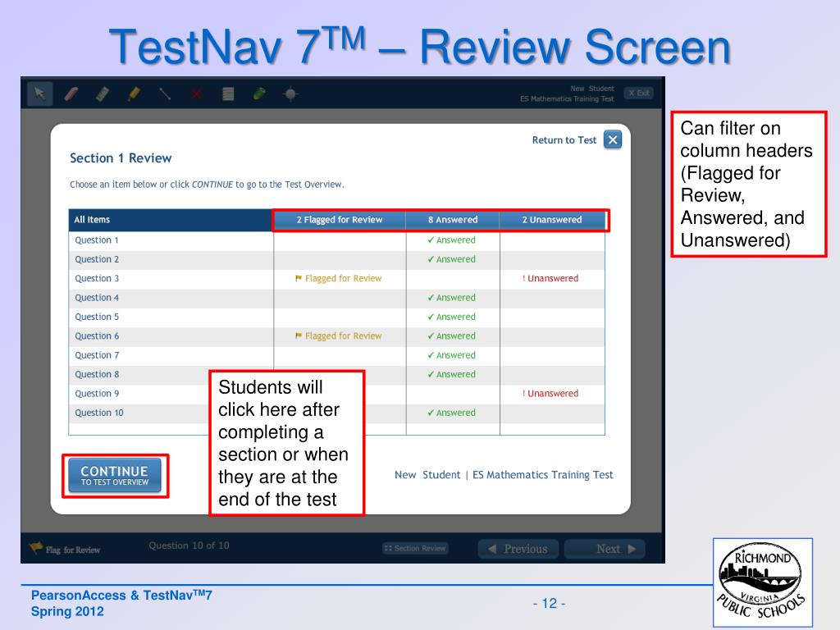Open Question 4 from the list
Screen dimensions: 840x630
97,298
